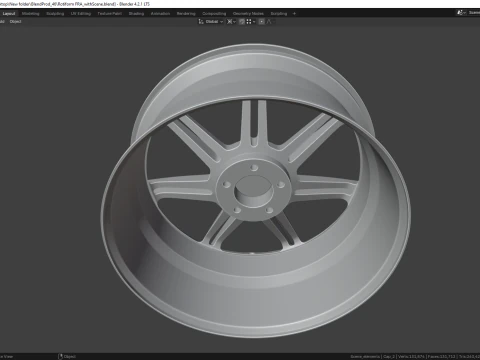
Task: Open the Geometry Nodes workspace tab
Action: click(248, 14)
